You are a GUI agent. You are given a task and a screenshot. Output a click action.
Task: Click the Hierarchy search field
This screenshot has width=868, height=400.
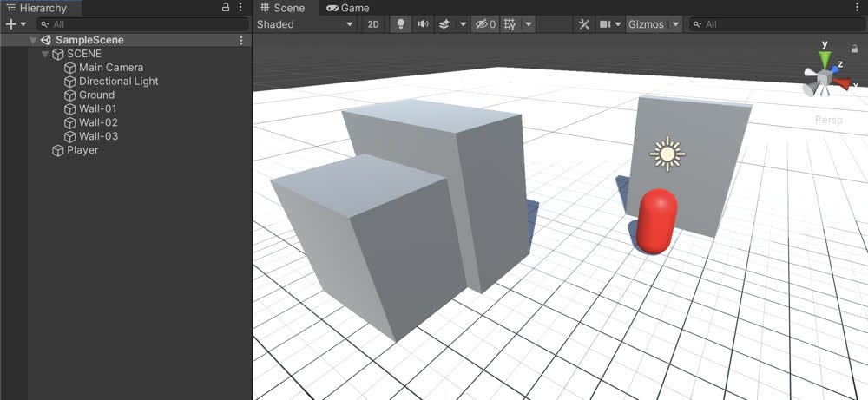143,24
